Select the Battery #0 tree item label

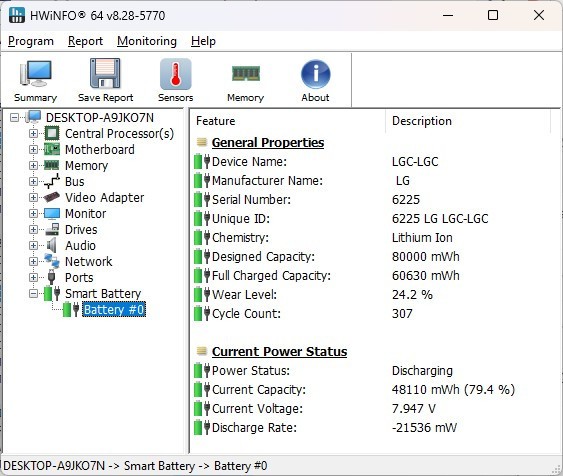114,309
